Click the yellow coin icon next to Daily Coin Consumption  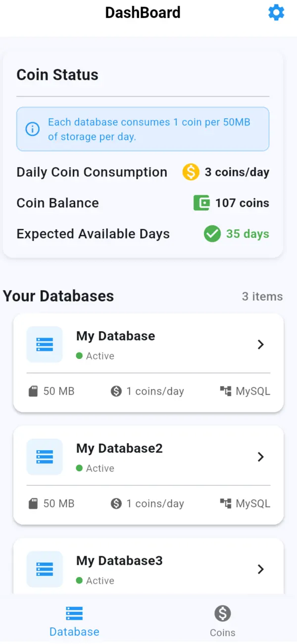click(190, 172)
